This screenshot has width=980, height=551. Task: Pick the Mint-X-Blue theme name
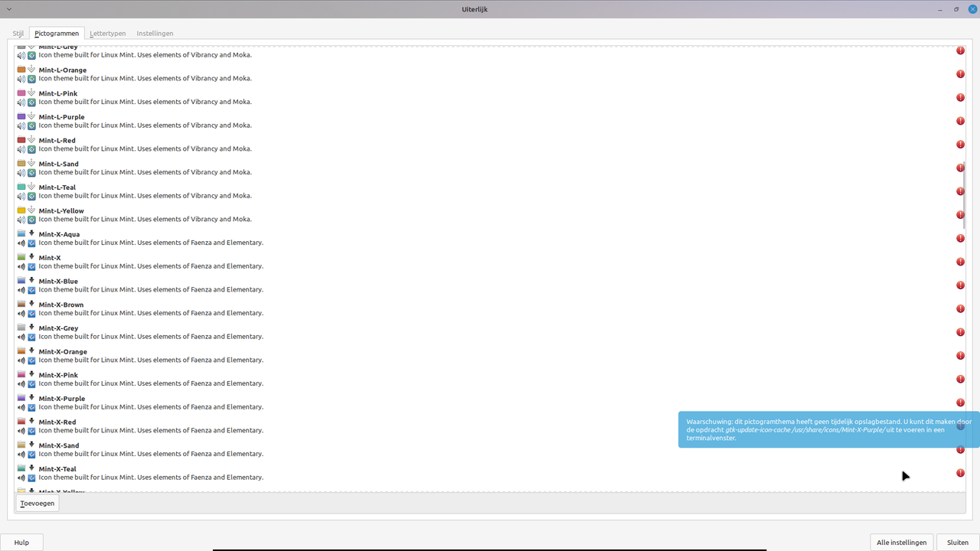point(59,282)
